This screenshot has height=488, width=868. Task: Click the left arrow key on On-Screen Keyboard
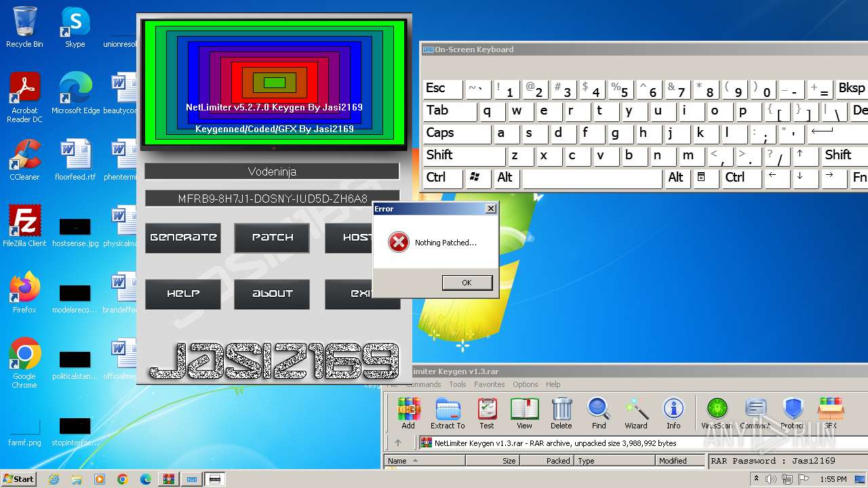pyautogui.click(x=776, y=178)
